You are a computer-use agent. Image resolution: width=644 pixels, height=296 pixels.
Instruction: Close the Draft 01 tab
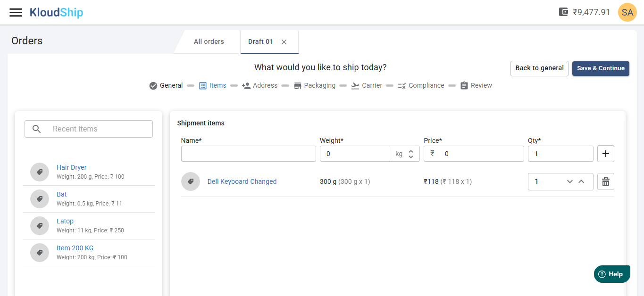pos(284,42)
